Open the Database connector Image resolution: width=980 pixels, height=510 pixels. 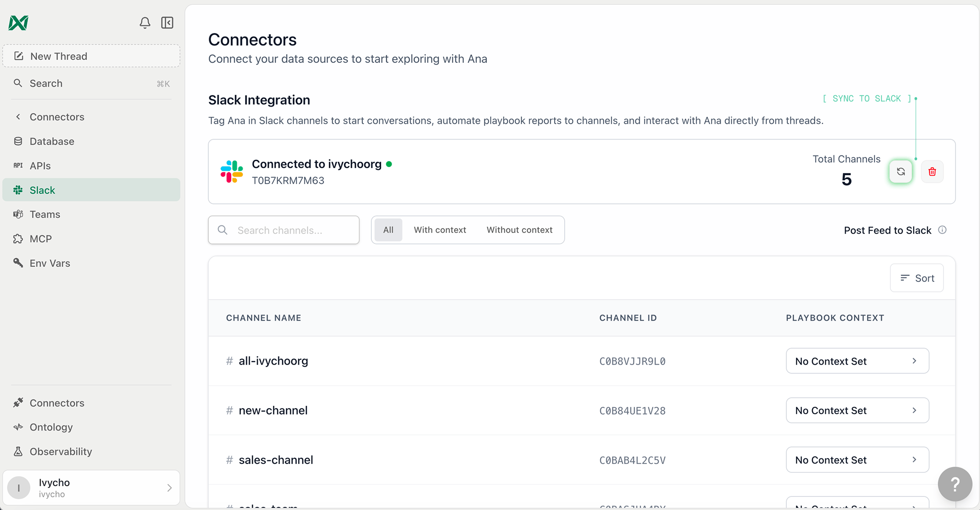click(x=91, y=141)
